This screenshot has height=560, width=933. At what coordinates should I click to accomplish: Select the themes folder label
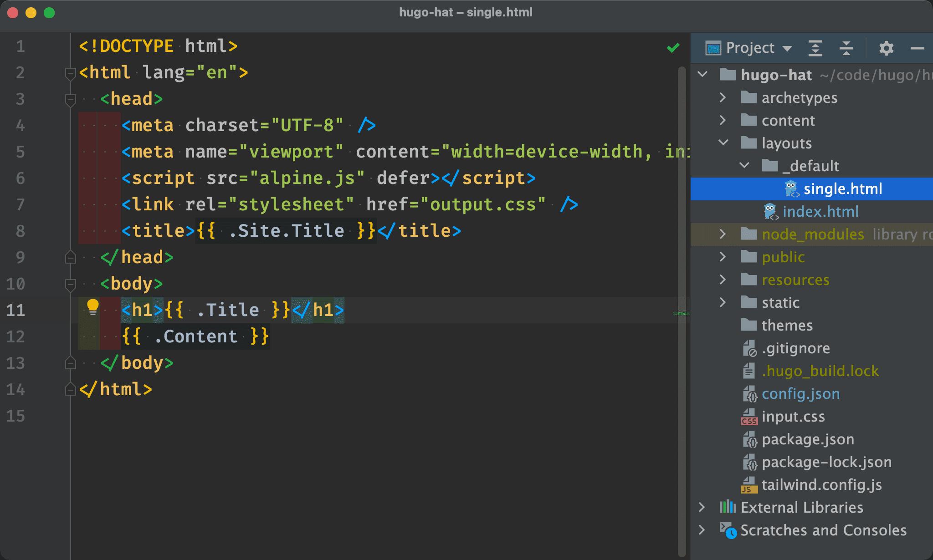point(787,325)
